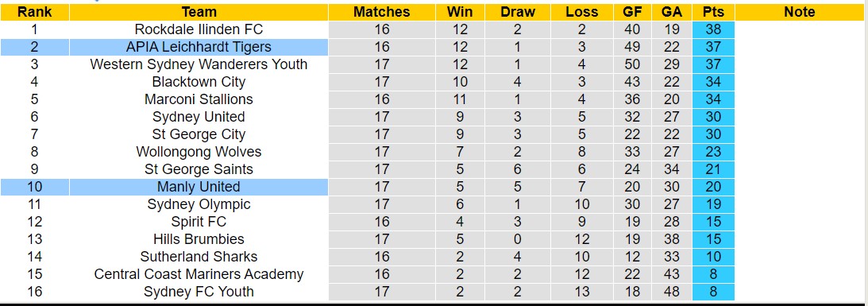The image size is (868, 306).
Task: Select Central Coast Mariners Academy team
Action: [x=199, y=274]
